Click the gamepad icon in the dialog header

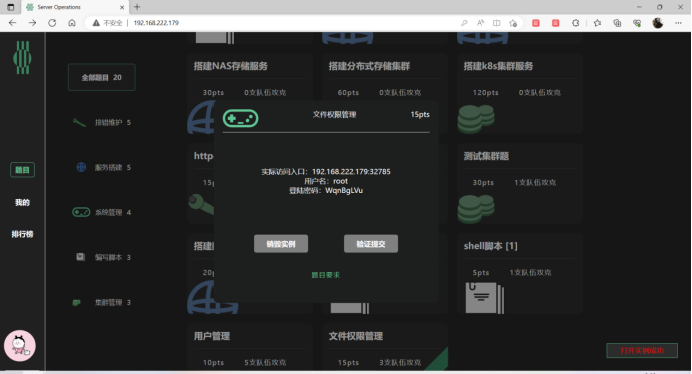[x=241, y=118]
